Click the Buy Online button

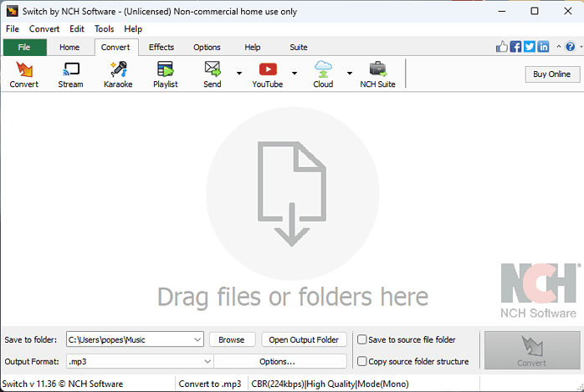click(x=552, y=74)
